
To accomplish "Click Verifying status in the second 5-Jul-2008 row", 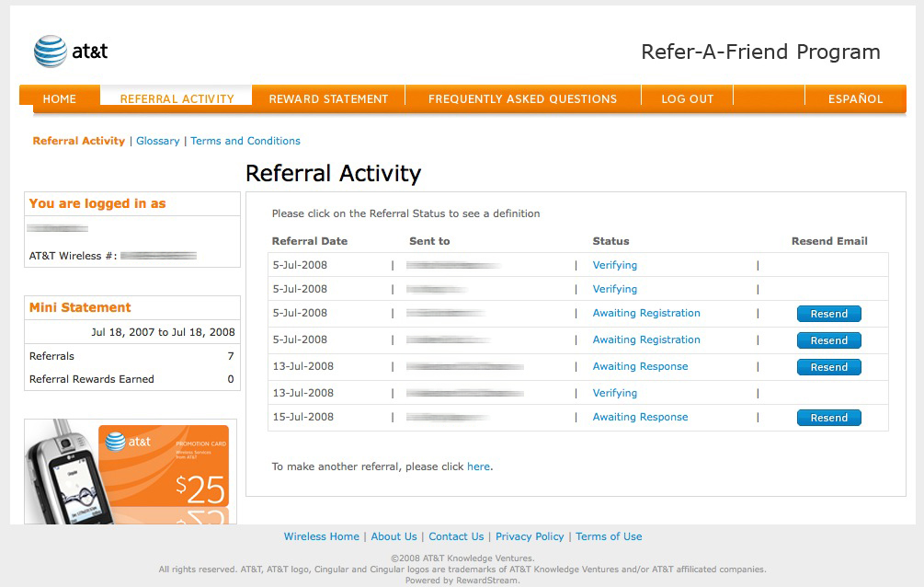I will point(615,289).
